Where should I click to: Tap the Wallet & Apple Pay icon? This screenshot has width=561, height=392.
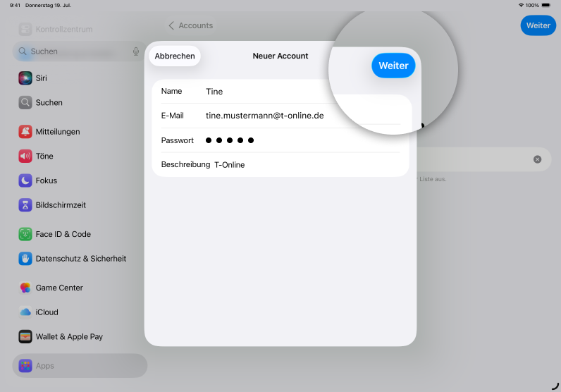25,337
